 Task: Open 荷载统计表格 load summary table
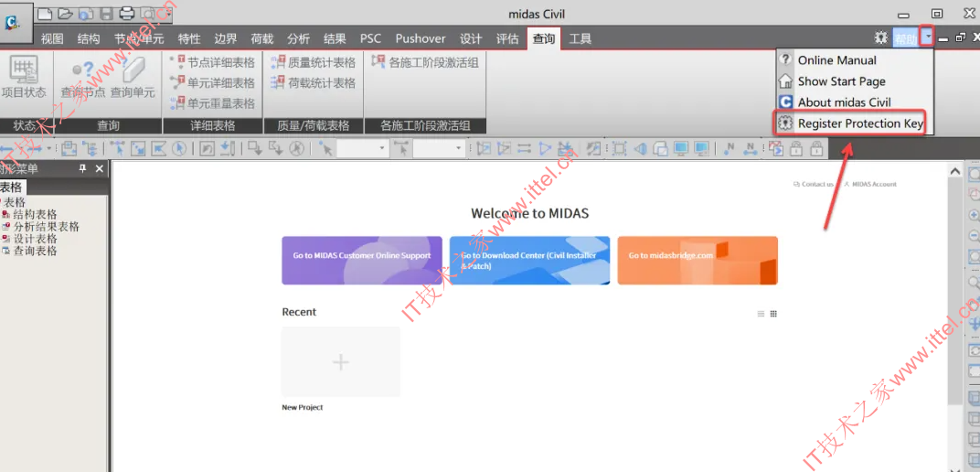pos(314,82)
